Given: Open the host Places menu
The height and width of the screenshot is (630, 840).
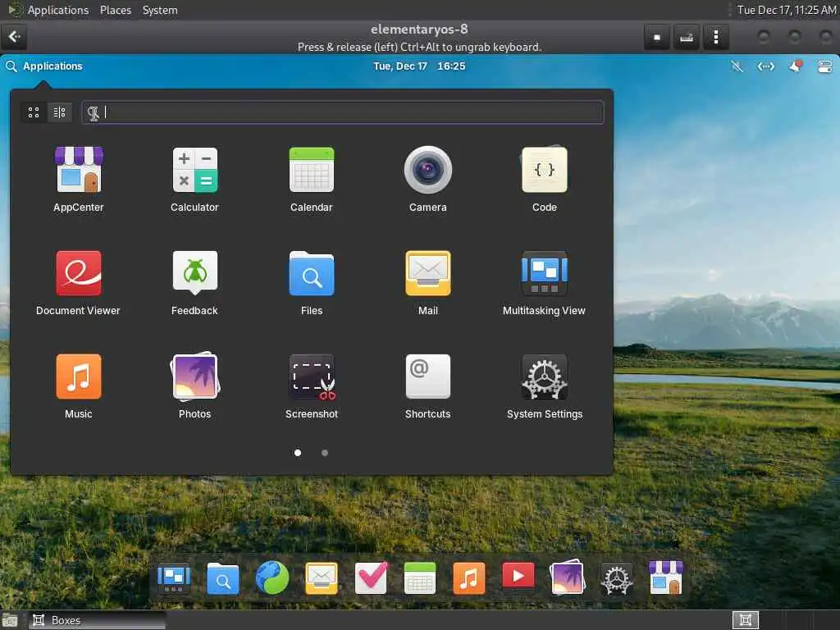Looking at the screenshot, I should click(116, 10).
